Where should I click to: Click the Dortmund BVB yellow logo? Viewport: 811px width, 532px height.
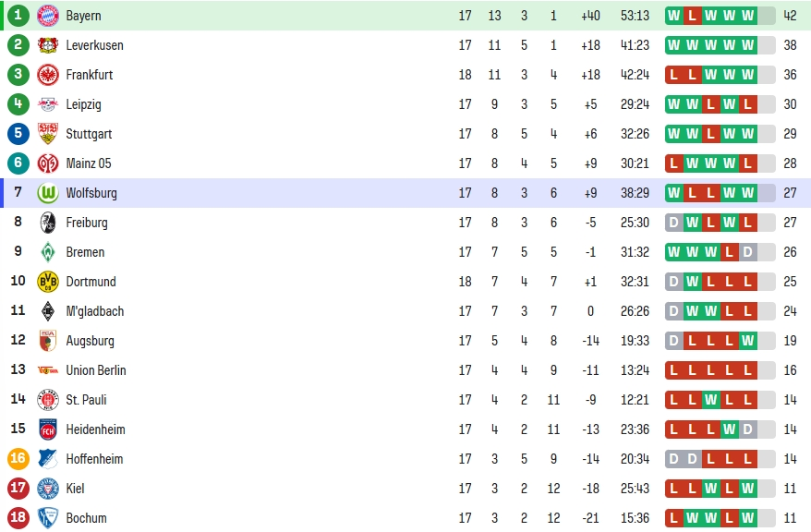(48, 282)
